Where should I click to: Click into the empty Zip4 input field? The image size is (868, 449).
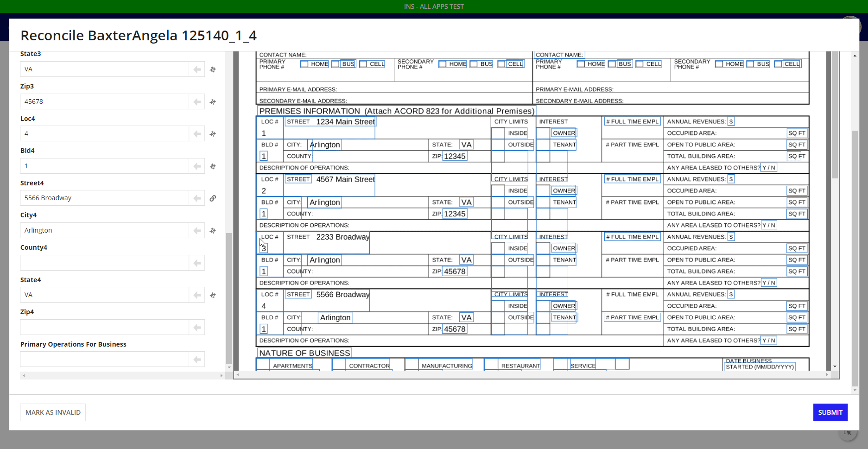104,327
